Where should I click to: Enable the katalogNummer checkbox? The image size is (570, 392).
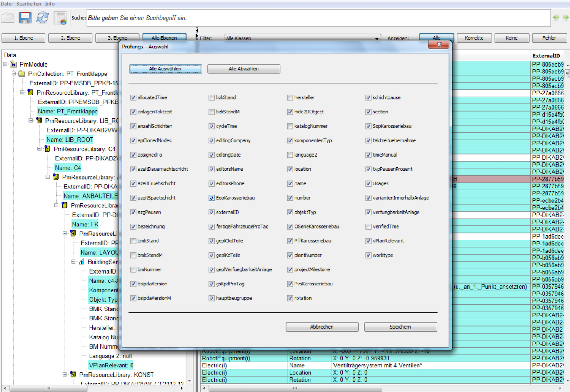(290, 126)
